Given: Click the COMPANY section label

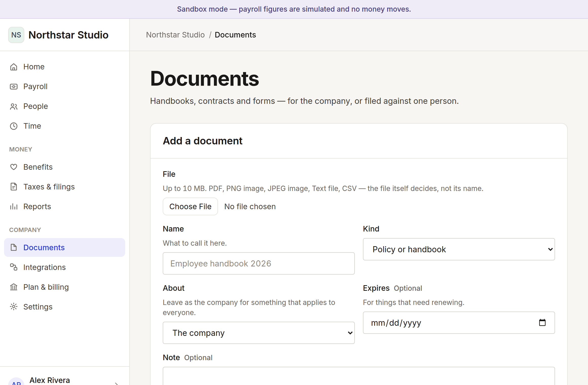Looking at the screenshot, I should (25, 230).
